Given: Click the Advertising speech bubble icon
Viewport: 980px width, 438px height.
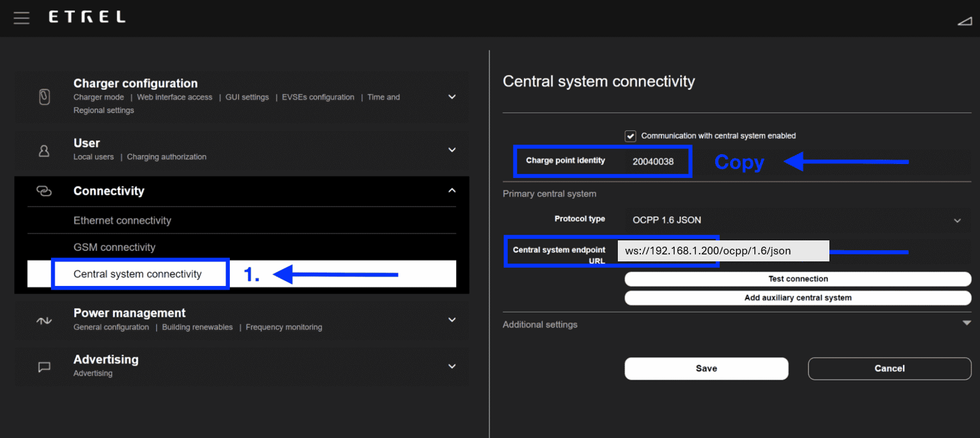Looking at the screenshot, I should [44, 367].
